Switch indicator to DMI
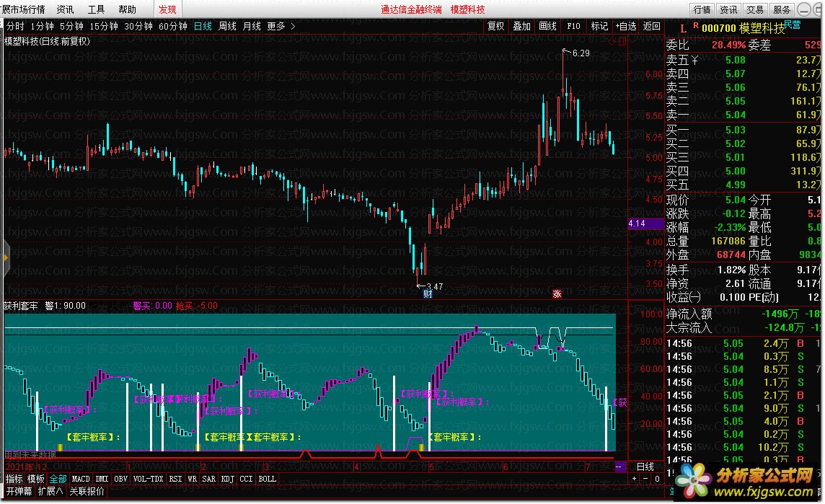Screen dimensions: 825x504 (102, 479)
